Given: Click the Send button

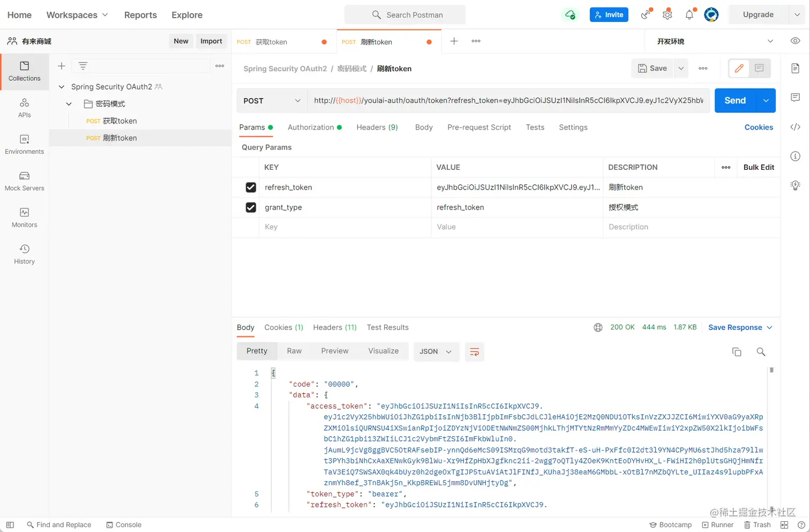Looking at the screenshot, I should pos(735,101).
